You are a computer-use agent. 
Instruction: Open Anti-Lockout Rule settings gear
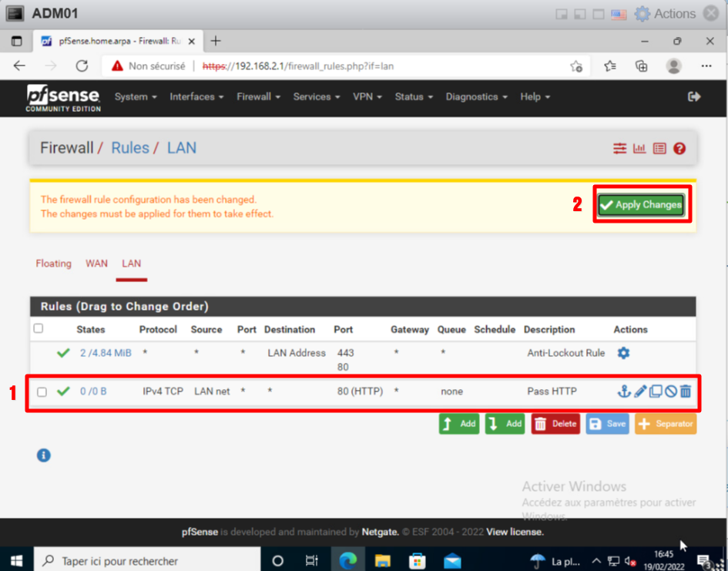pyautogui.click(x=623, y=353)
